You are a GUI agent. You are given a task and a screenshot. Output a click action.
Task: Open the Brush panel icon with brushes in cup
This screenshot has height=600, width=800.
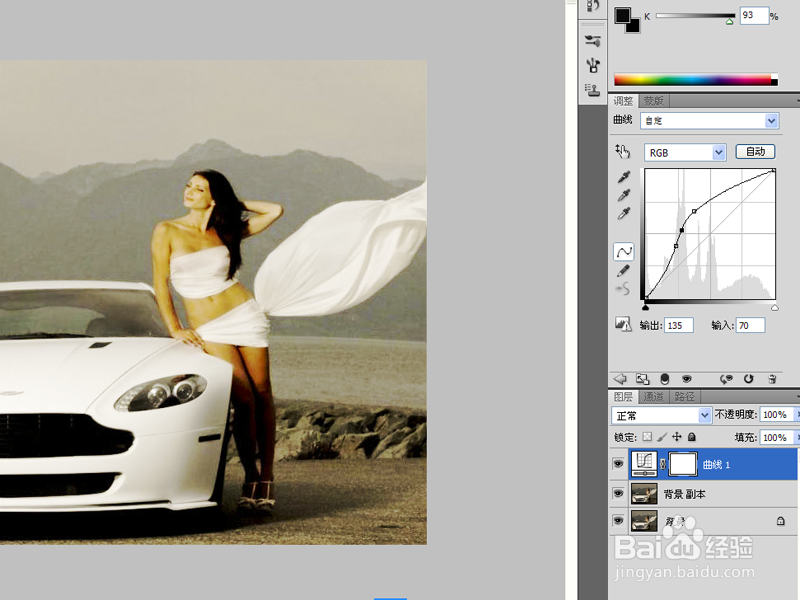tap(592, 65)
